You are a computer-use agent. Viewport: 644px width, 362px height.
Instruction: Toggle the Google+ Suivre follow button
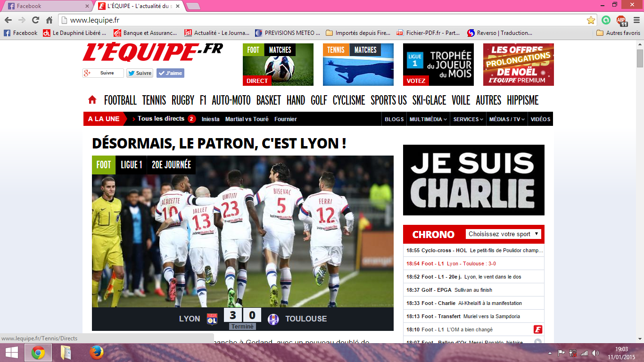click(x=103, y=73)
